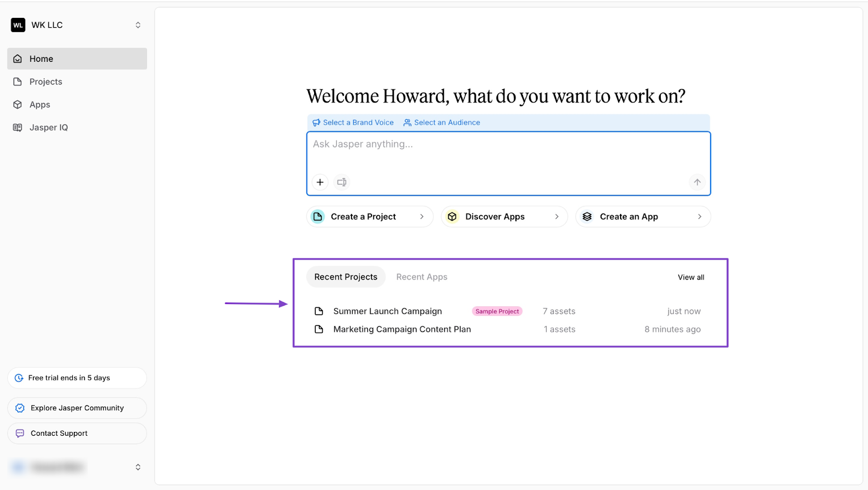Click the send up-arrow button

pos(697,182)
